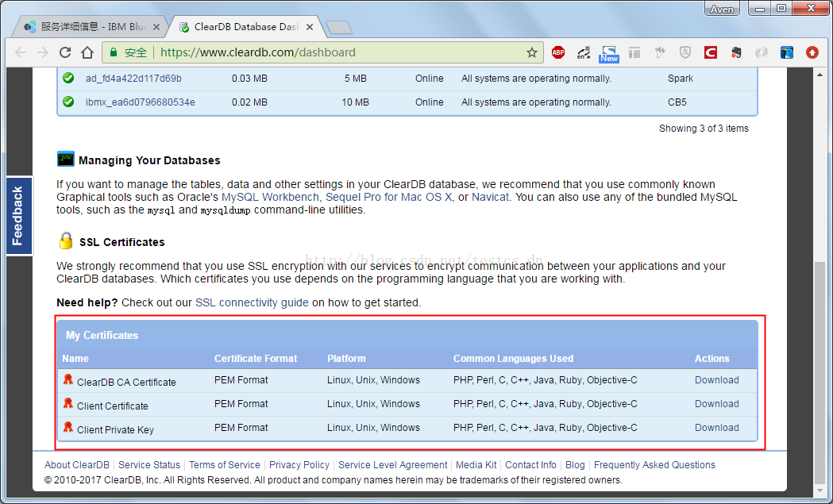This screenshot has height=504, width=833.
Task: Bookmark page with the star icon
Action: click(x=532, y=52)
